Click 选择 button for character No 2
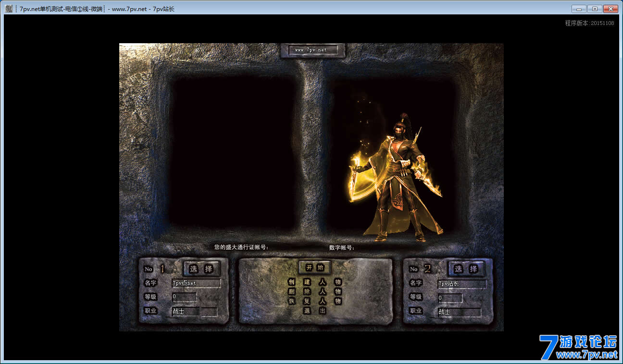The image size is (623, 364). 466,269
